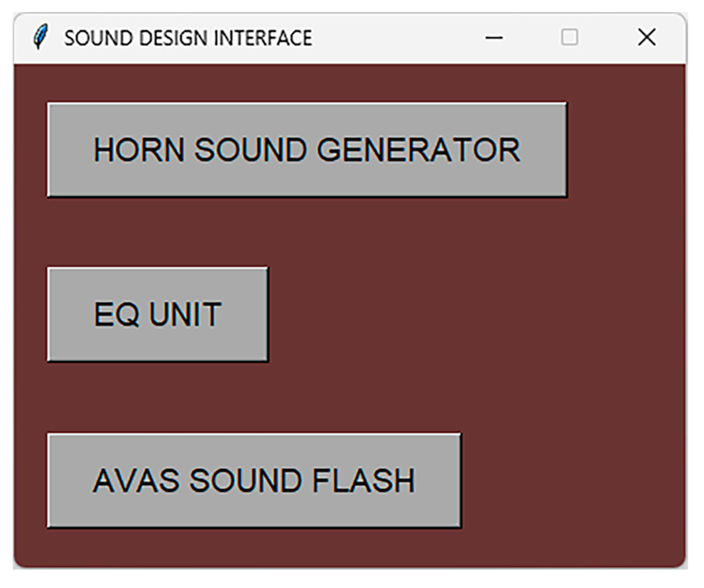704x588 pixels.
Task: Click the SOUND DESIGN INTERFACE title text
Action: [188, 38]
